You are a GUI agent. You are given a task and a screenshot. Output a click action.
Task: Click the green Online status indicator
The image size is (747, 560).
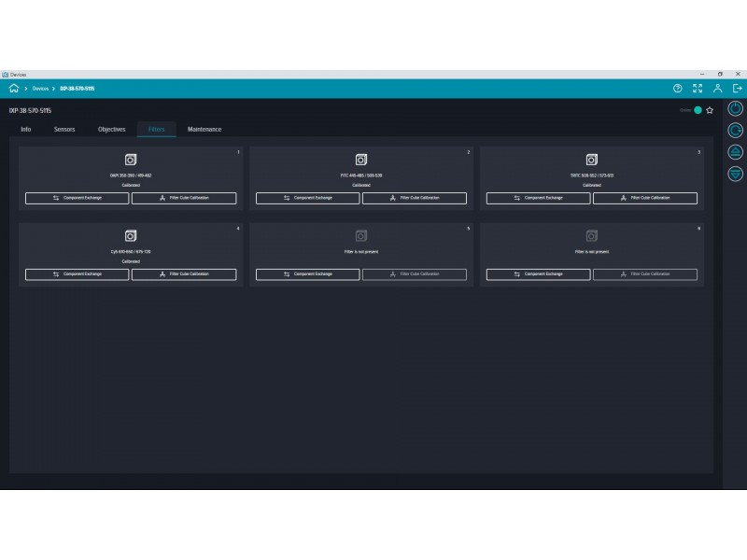click(x=698, y=110)
